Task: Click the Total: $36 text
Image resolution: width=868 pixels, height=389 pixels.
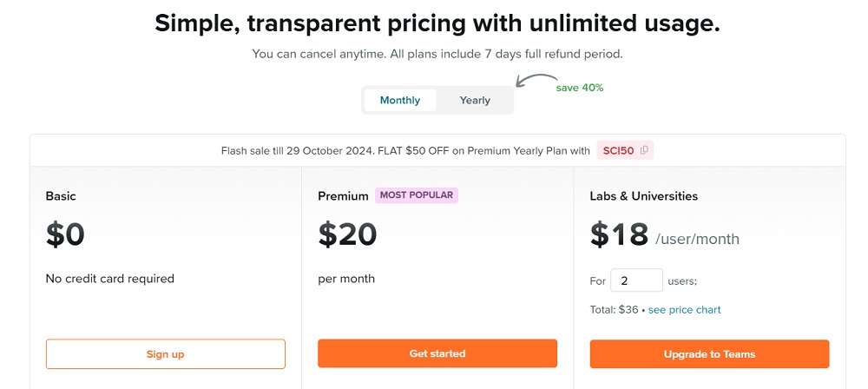Action: pos(615,310)
